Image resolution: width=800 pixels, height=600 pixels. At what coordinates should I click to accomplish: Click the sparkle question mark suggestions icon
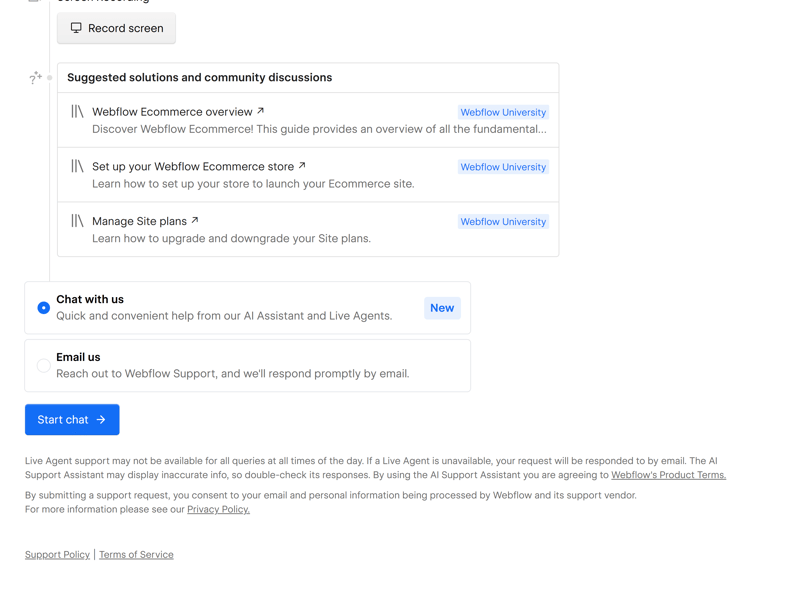point(35,77)
